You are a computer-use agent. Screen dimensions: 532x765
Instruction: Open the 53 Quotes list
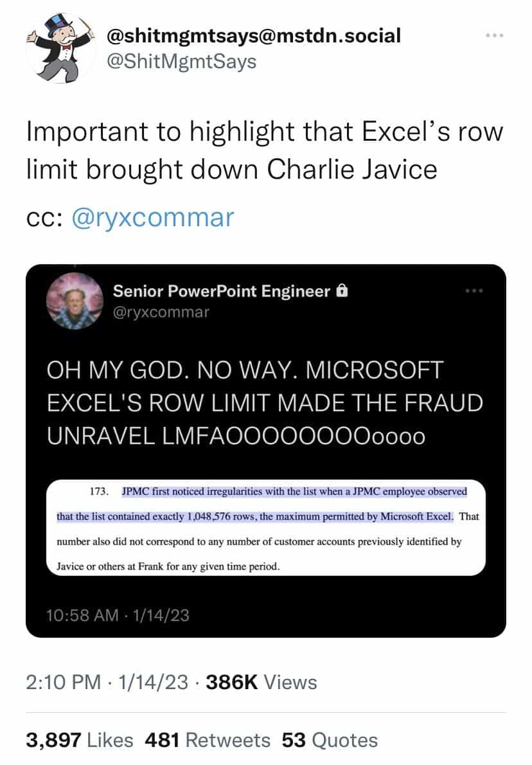tap(329, 740)
